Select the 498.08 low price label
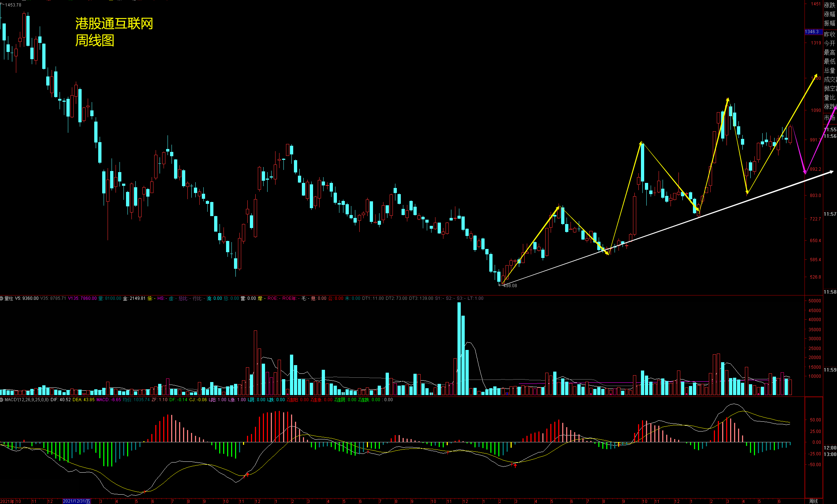The height and width of the screenshot is (504, 837). (510, 285)
